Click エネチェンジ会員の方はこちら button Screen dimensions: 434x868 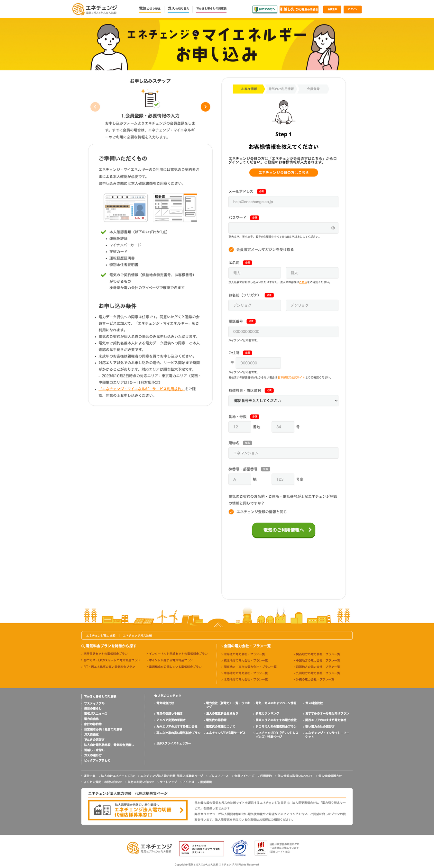[x=284, y=173]
